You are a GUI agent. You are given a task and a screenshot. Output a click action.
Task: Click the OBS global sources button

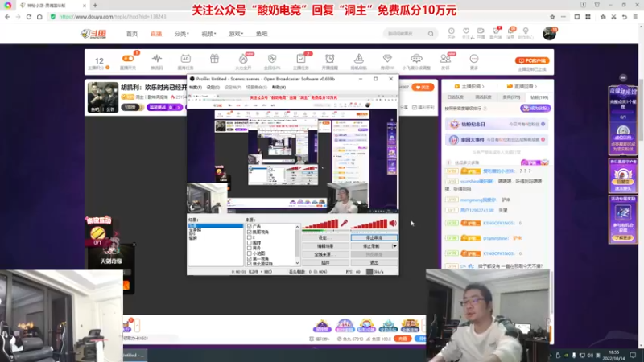click(x=325, y=254)
